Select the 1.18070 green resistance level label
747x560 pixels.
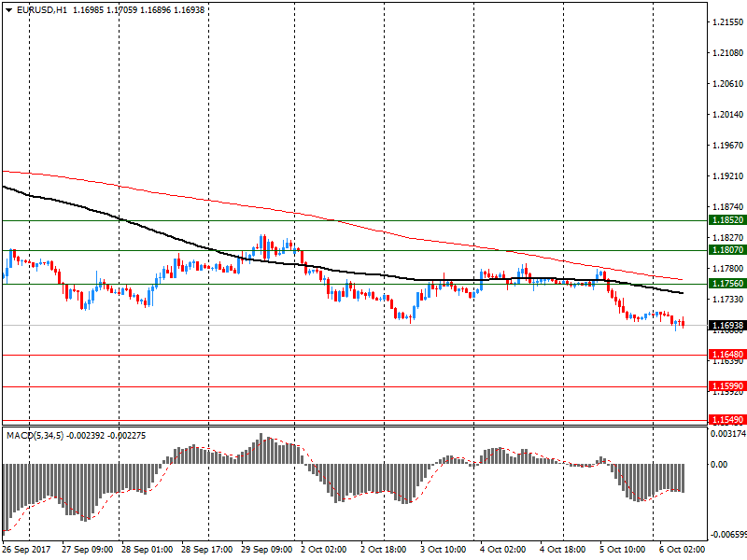click(727, 250)
